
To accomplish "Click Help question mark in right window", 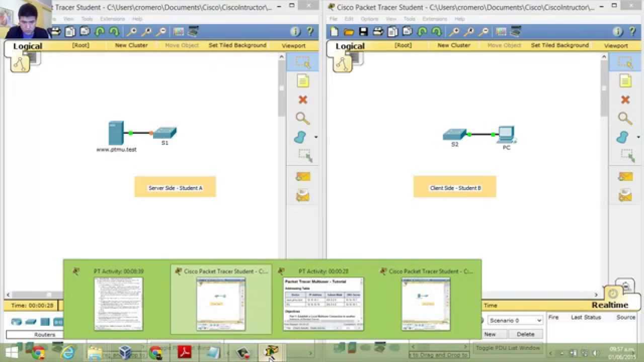I will click(632, 32).
